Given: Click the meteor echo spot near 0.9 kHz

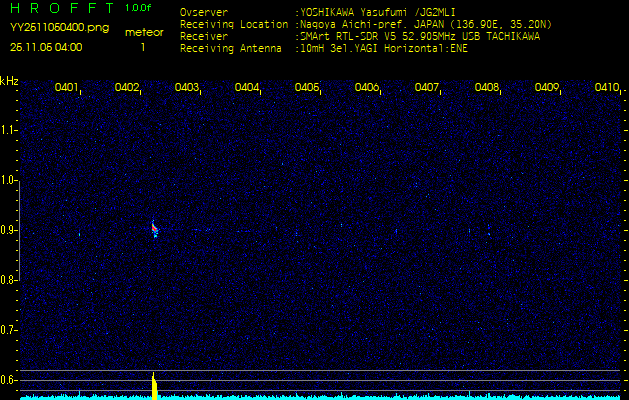Looking at the screenshot, I should point(154,230).
